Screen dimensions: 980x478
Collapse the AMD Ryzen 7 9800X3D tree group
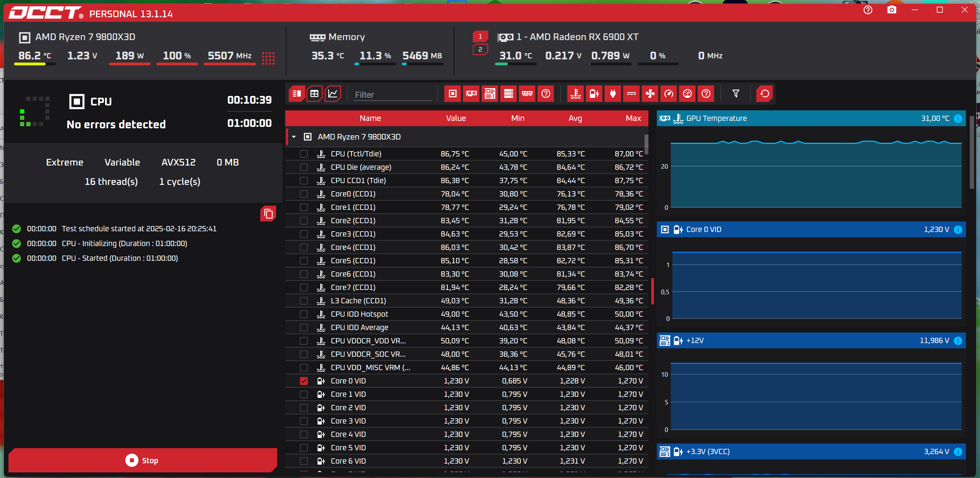pos(294,137)
